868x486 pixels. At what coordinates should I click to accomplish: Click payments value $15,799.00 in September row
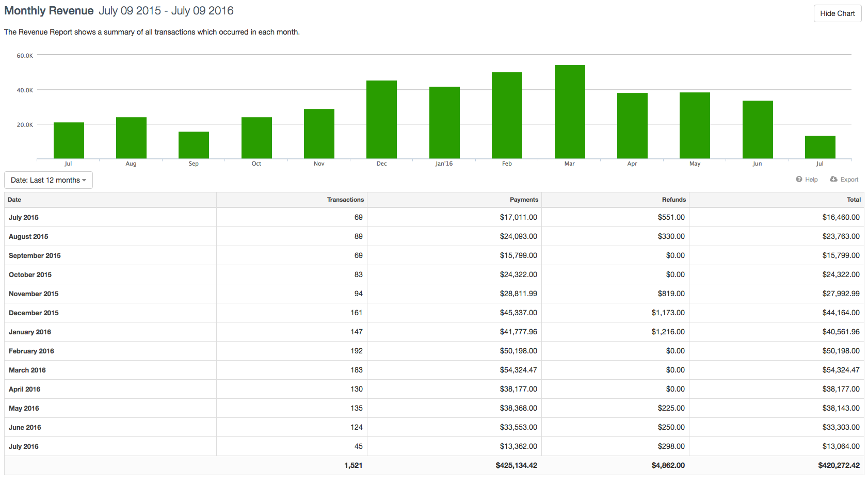pos(518,255)
